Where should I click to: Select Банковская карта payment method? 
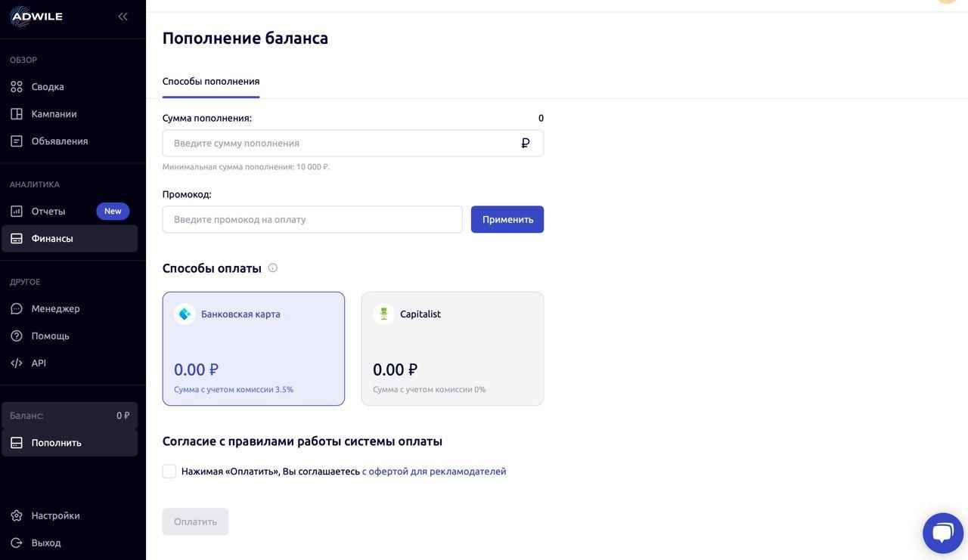point(253,349)
